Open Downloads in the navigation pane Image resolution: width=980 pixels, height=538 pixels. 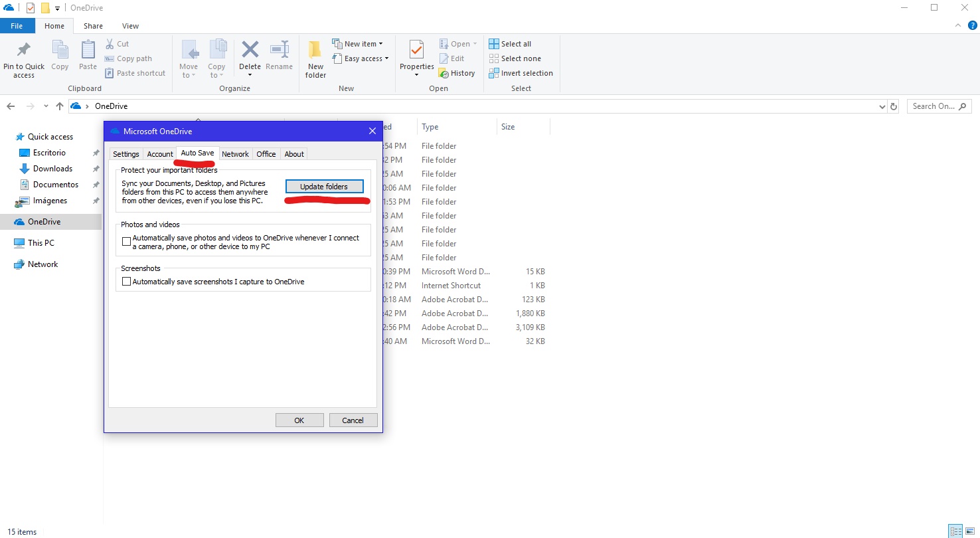click(52, 169)
